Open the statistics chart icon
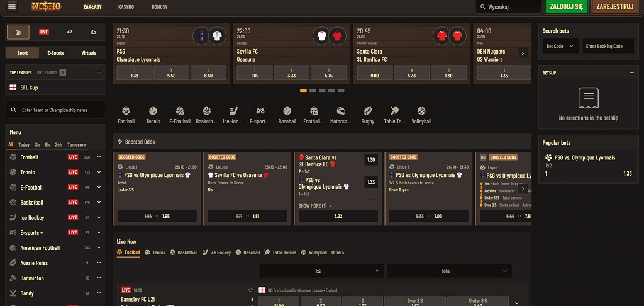This screenshot has height=306, width=644. coord(93,32)
